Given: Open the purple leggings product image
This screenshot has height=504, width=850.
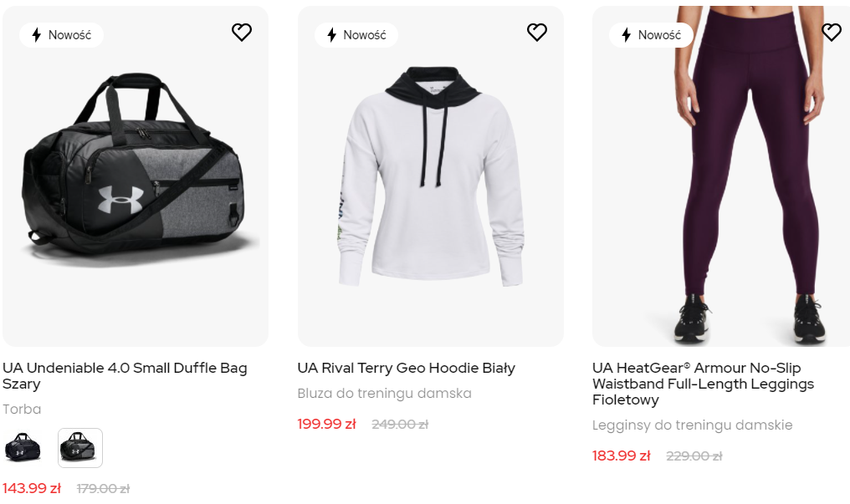Looking at the screenshot, I should pyautogui.click(x=721, y=176).
